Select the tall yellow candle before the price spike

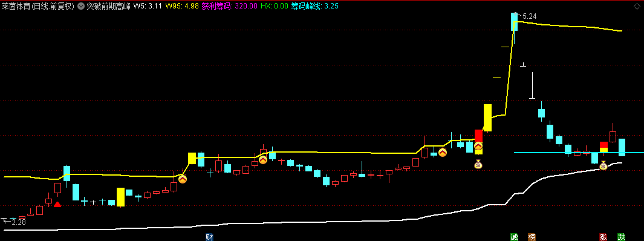click(x=487, y=117)
